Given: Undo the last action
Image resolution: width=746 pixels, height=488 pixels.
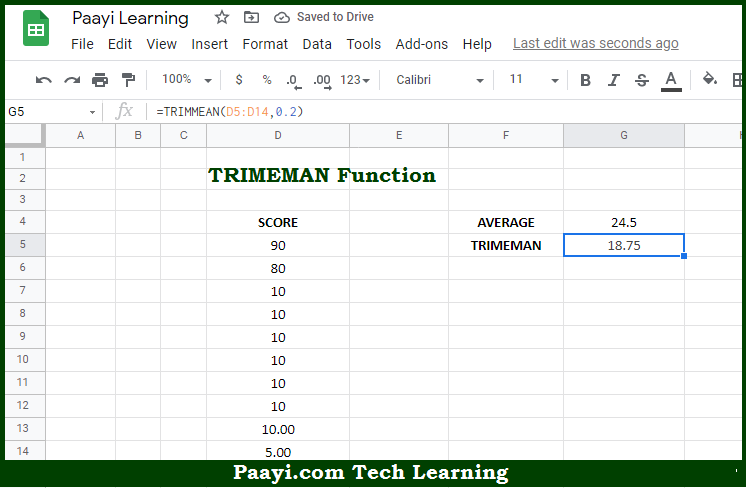Looking at the screenshot, I should (43, 80).
